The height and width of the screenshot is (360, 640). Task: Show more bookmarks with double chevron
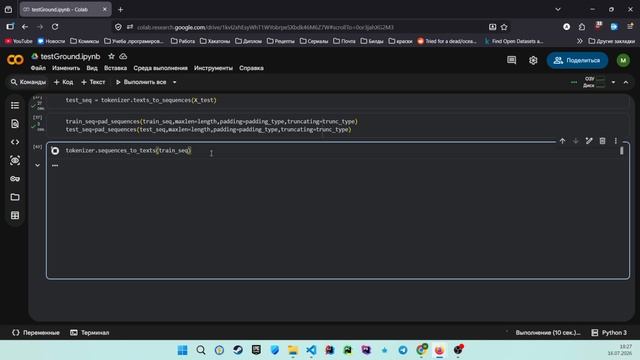(580, 41)
